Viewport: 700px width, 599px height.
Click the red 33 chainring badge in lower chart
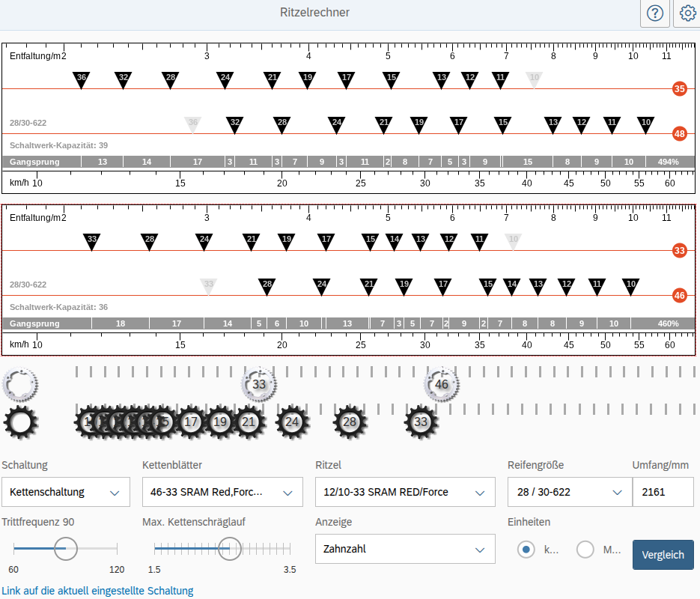[680, 250]
